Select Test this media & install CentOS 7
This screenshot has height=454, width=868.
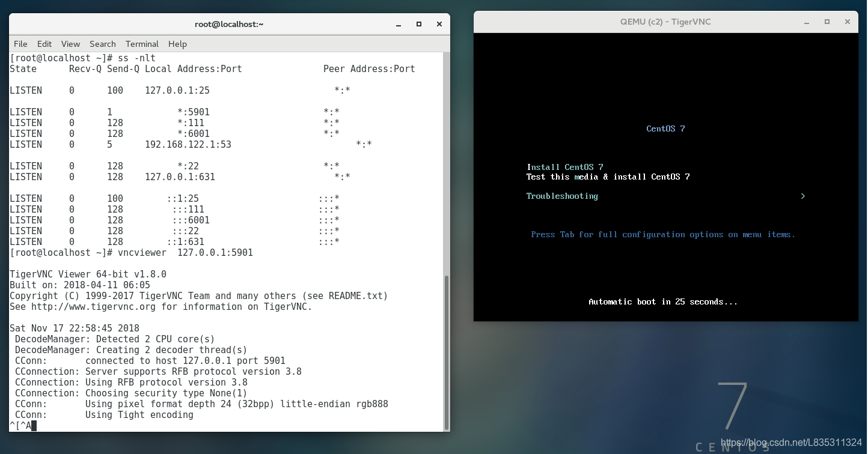608,177
